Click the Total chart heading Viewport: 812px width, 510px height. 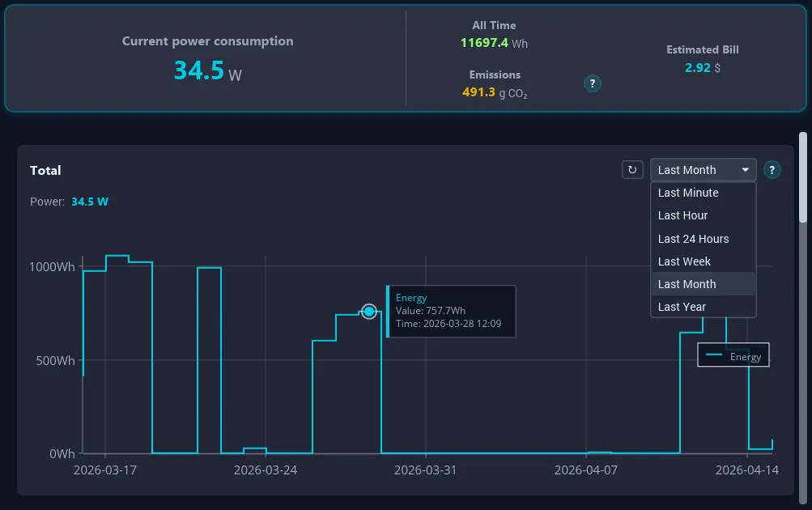pos(45,170)
